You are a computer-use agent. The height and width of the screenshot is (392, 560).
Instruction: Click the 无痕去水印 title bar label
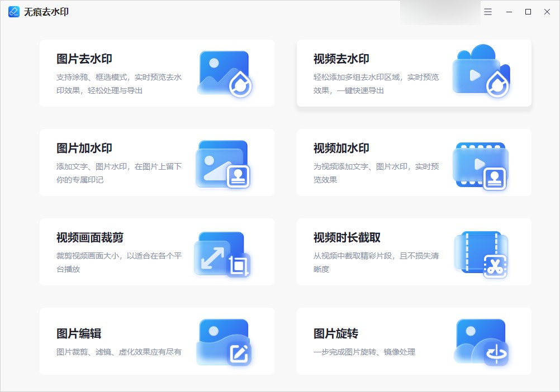coord(45,11)
